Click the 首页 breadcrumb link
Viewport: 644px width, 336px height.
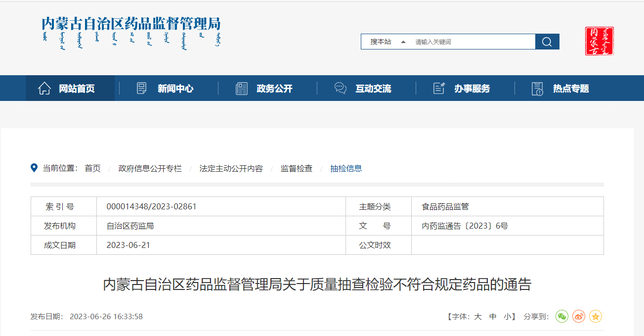point(92,168)
